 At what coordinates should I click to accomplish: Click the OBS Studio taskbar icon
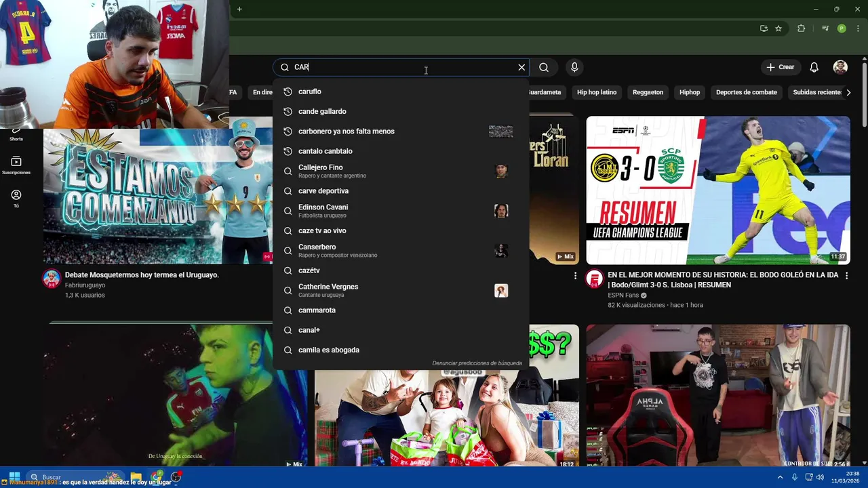176,477
